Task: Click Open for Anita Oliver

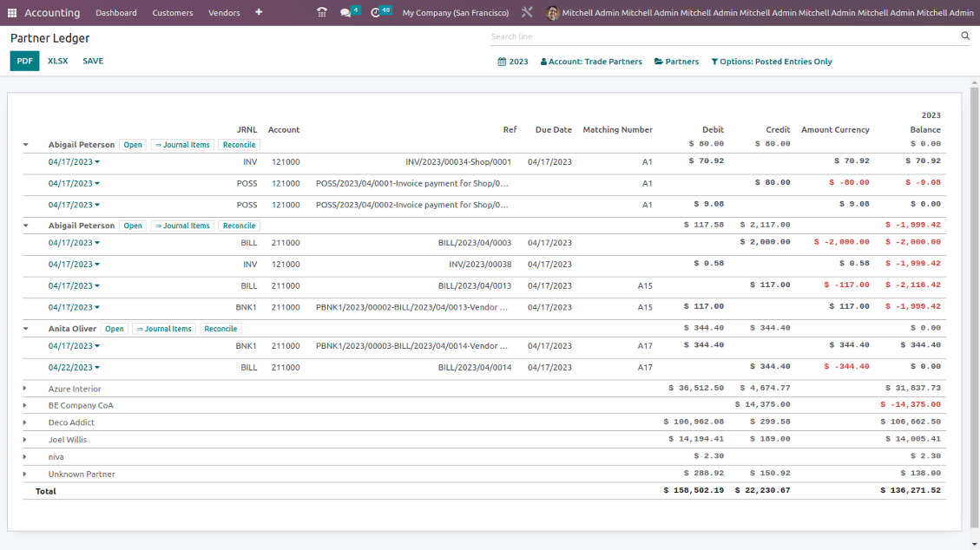Action: (115, 329)
